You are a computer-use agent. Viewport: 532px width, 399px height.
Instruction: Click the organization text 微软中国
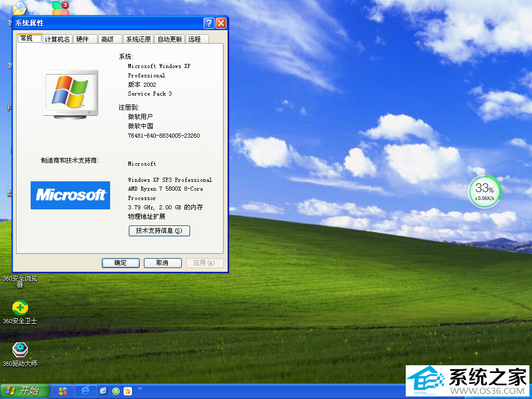(140, 126)
